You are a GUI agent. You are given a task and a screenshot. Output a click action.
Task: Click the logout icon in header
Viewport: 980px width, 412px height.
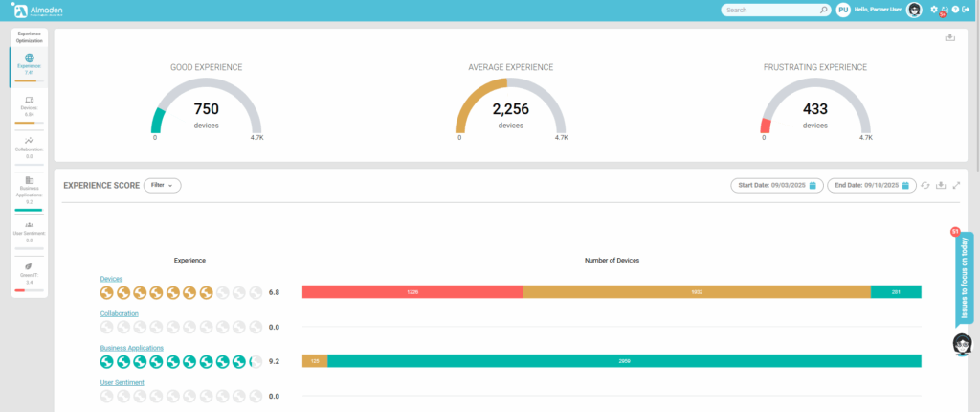click(966, 10)
